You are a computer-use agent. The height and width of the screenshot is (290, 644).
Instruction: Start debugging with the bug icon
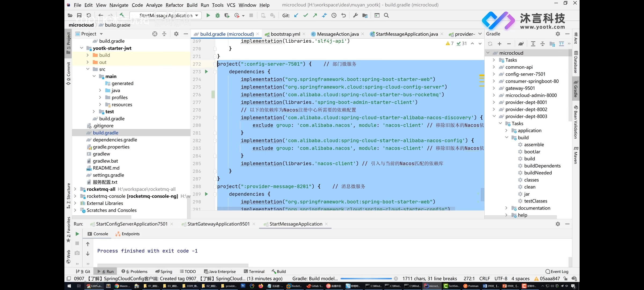(218, 16)
